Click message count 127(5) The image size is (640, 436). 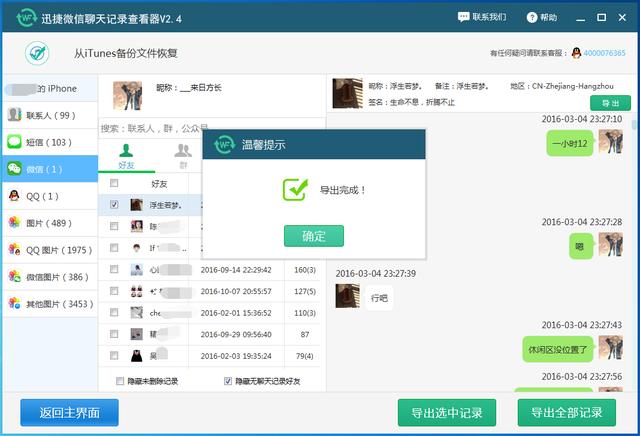click(305, 291)
